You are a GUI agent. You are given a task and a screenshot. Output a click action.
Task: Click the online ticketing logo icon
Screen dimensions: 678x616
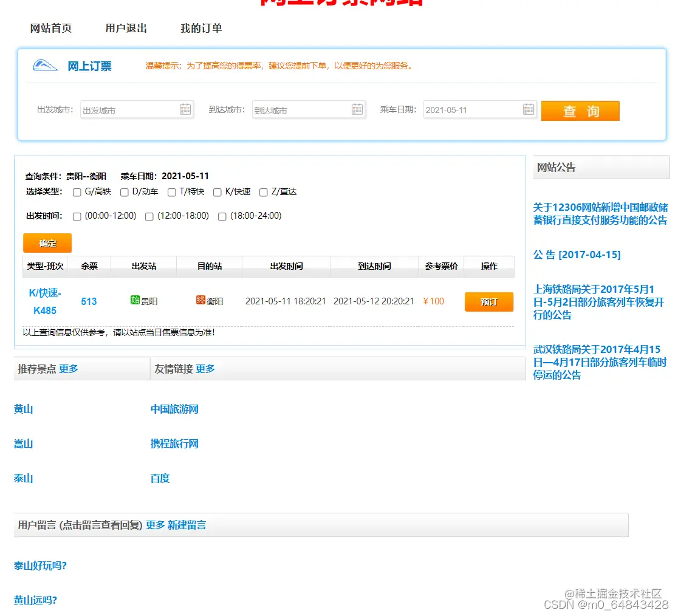tap(46, 65)
